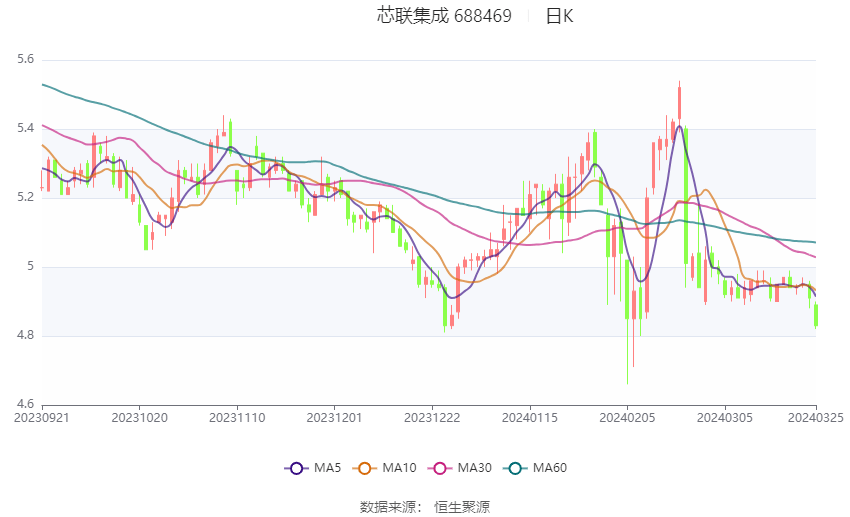Click the 20231201 x-axis date label

tap(334, 418)
